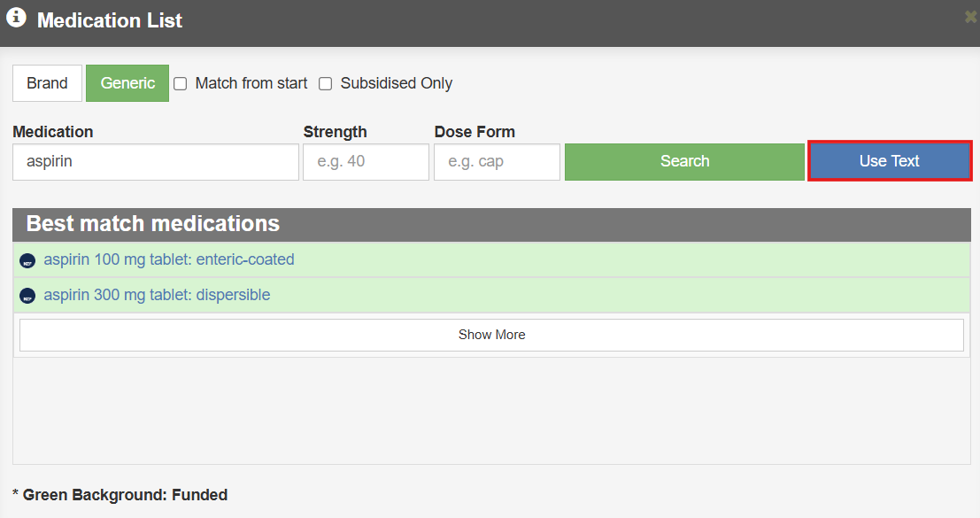Tick the Subsidised Only checkbox
Viewport: 980px width, 518px height.
click(x=326, y=84)
